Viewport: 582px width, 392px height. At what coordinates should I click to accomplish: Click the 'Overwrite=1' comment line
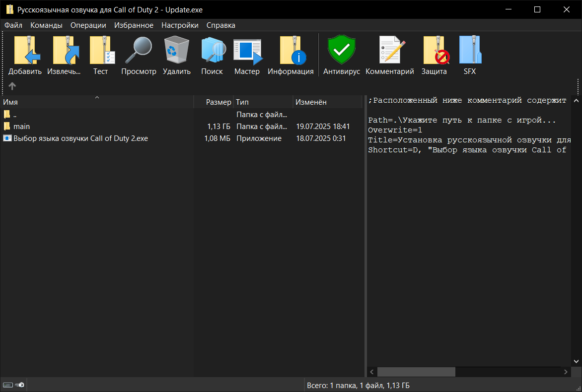coord(395,130)
